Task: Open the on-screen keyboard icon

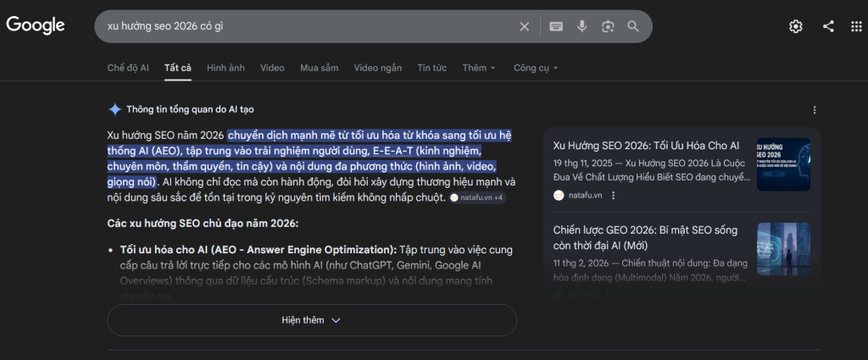Action: [556, 26]
